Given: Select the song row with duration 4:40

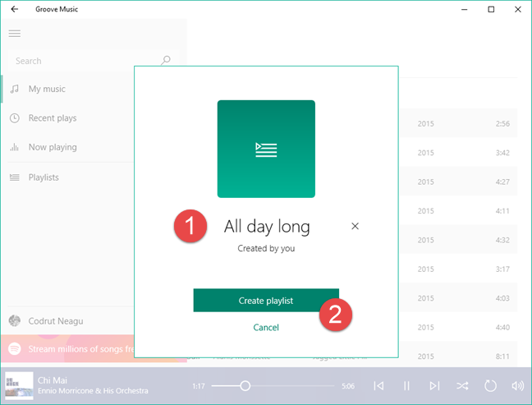Looking at the screenshot, I should (458, 327).
